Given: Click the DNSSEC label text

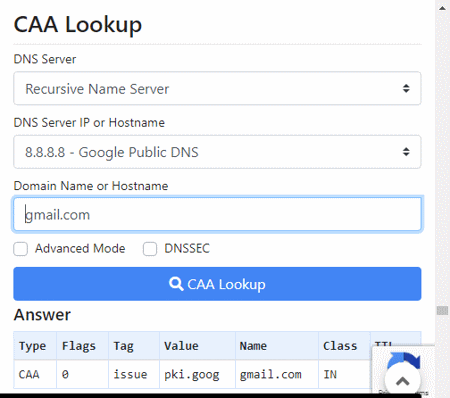Looking at the screenshot, I should tap(187, 249).
